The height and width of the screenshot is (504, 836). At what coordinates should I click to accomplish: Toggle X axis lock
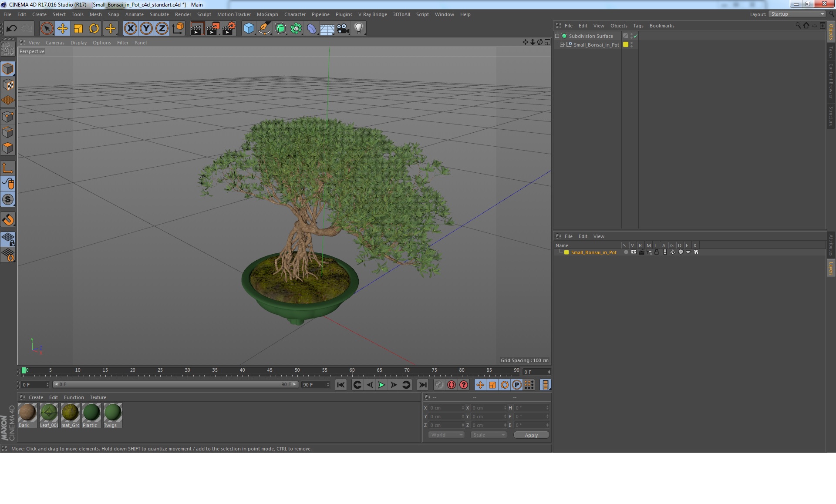(130, 29)
